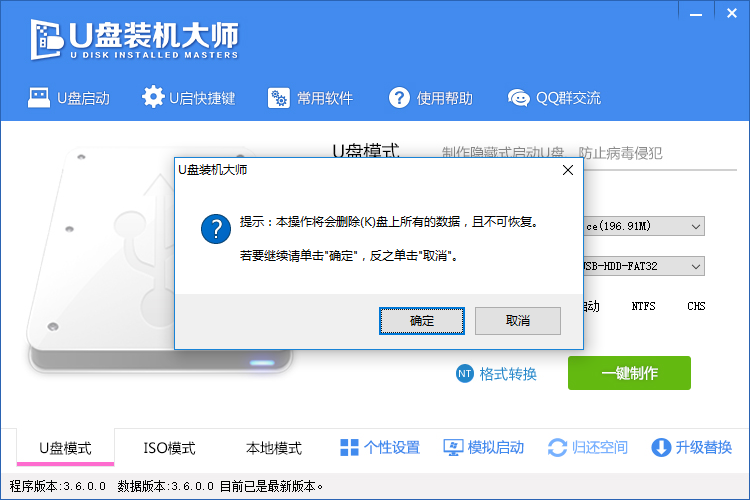This screenshot has height=500, width=750.
Task: Click the QQ群交流 chat bubble icon
Action: (518, 98)
